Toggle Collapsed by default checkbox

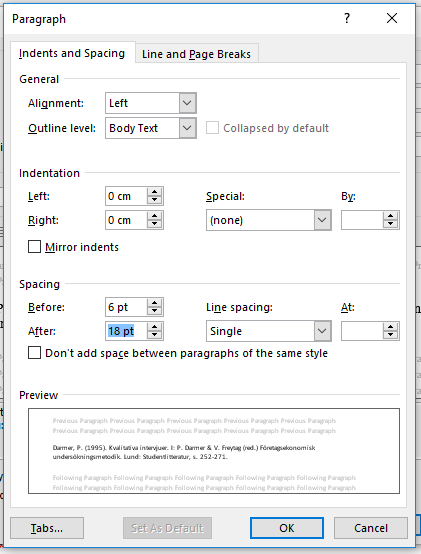[x=212, y=128]
